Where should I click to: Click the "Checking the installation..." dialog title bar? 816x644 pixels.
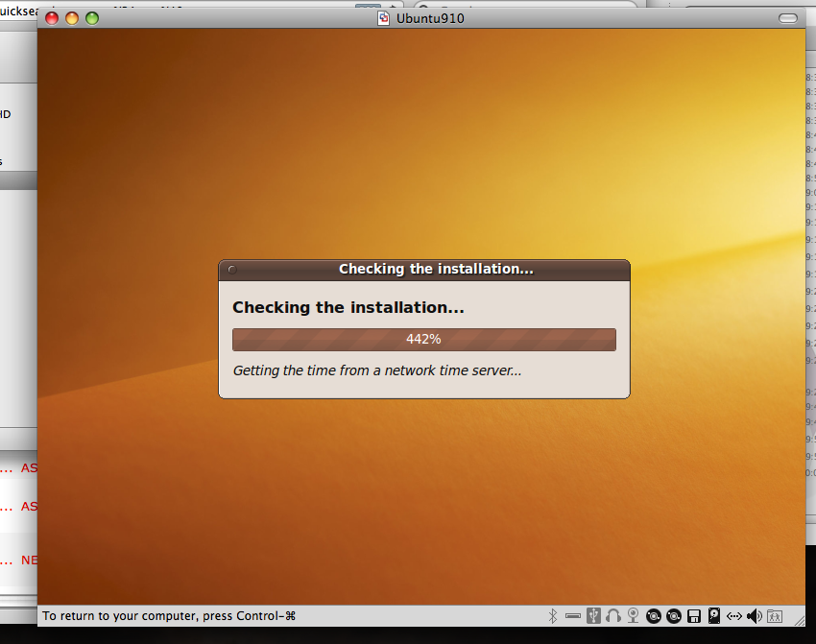pos(424,270)
